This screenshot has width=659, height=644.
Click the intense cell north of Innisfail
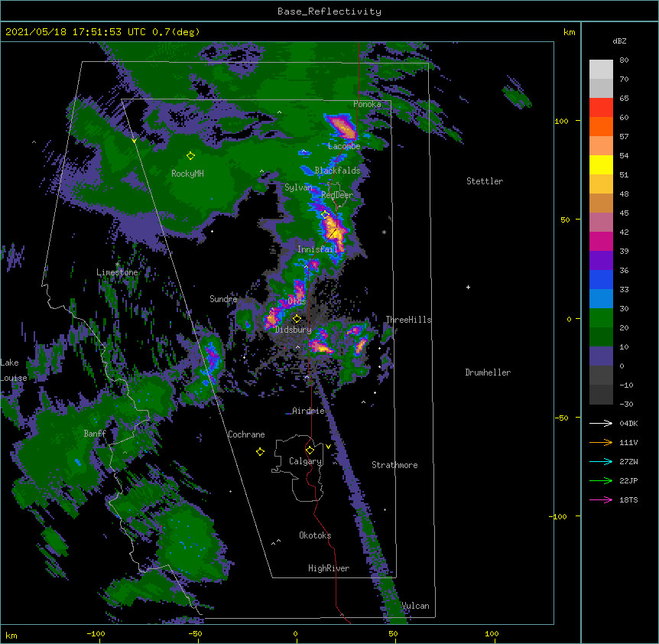pos(334,230)
